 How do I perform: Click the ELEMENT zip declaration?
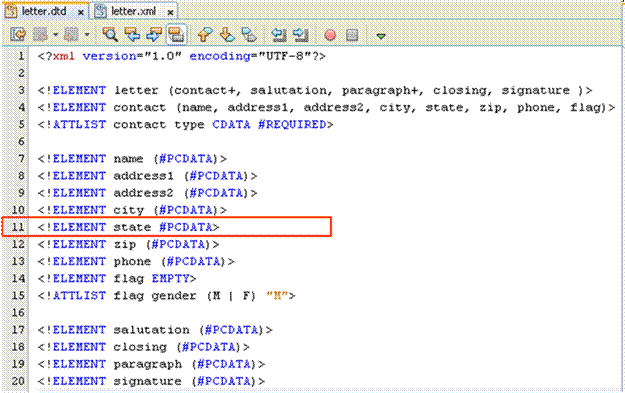click(x=129, y=244)
